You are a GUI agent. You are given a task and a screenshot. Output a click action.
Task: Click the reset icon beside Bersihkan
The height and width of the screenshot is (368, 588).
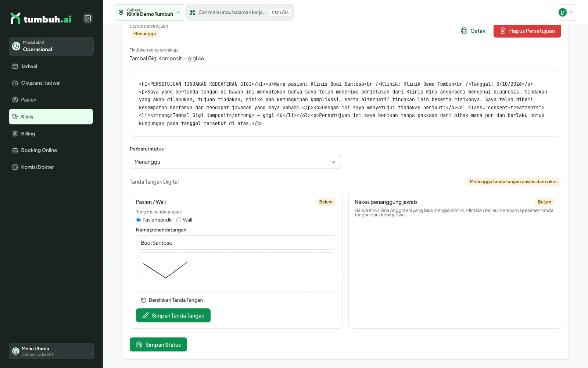[x=144, y=300]
